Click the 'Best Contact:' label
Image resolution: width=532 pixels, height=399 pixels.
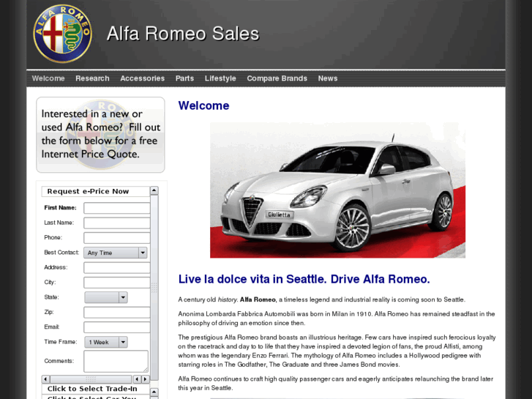tap(61, 253)
